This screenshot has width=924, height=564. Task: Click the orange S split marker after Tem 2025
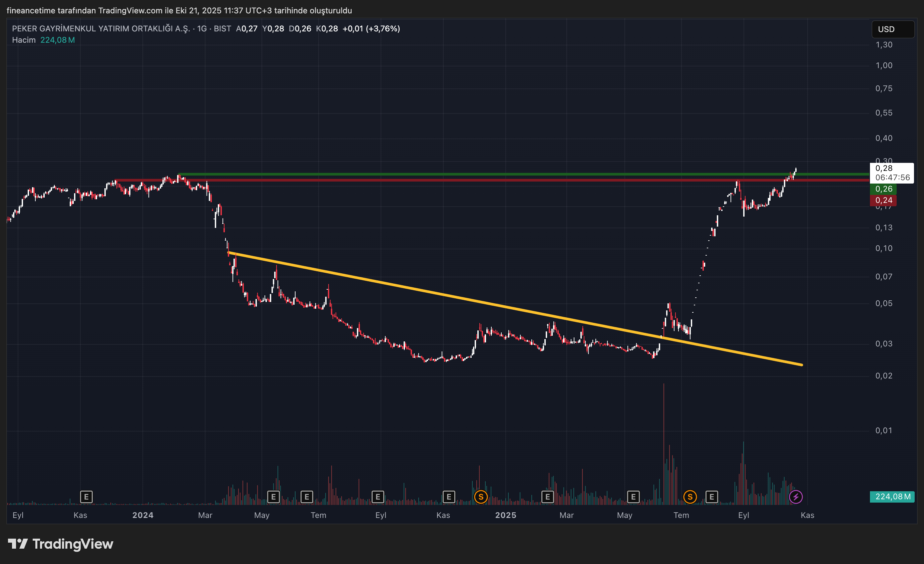[690, 497]
